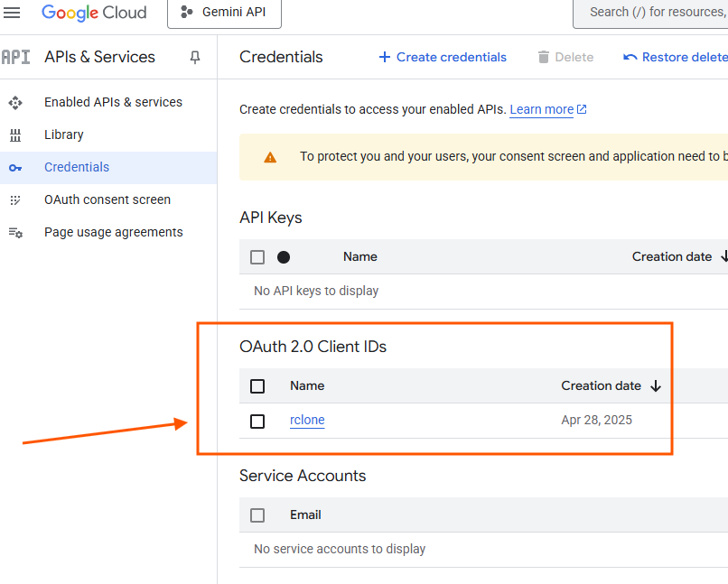Sort API Keys by Name column
This screenshot has width=728, height=584.
[360, 256]
